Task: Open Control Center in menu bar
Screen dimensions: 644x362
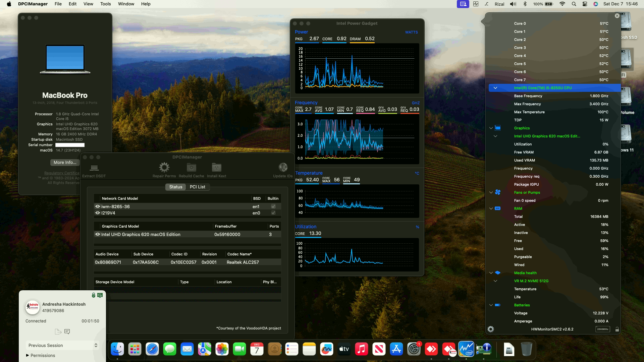Action: [585, 4]
